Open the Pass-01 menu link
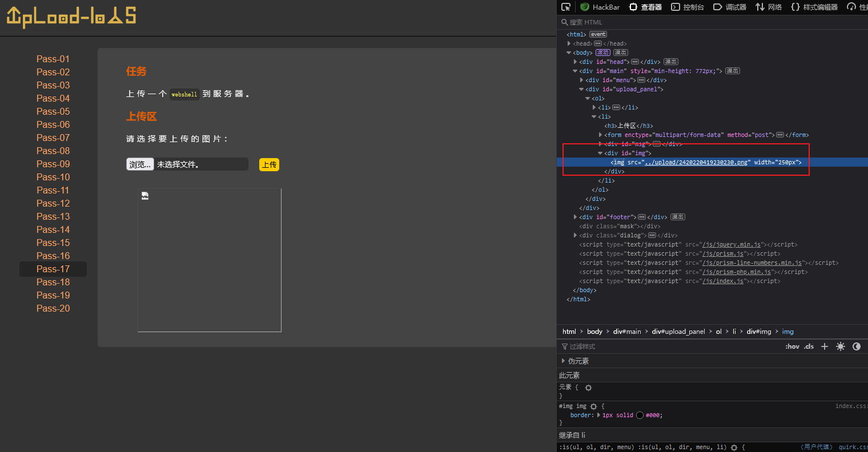The image size is (868, 452). pyautogui.click(x=53, y=59)
